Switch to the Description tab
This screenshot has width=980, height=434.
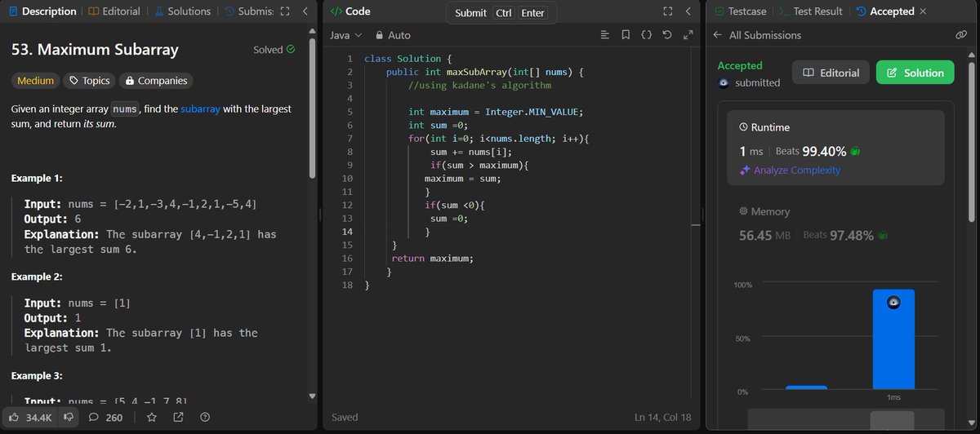tap(42, 11)
